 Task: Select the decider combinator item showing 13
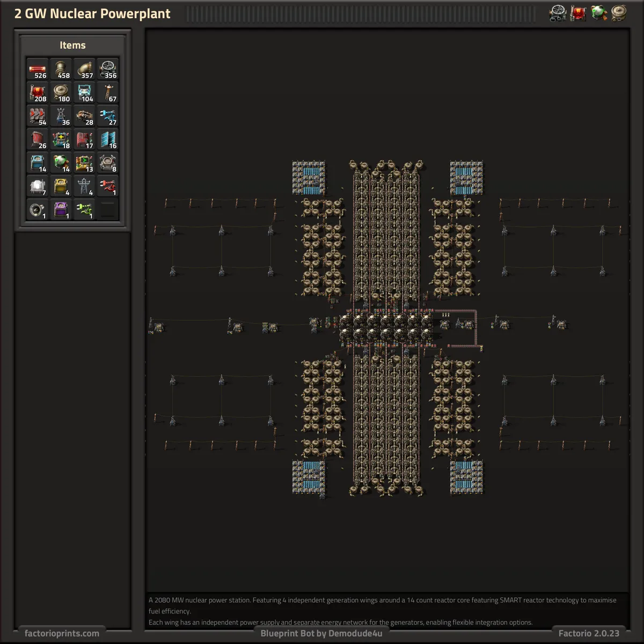pos(84,163)
